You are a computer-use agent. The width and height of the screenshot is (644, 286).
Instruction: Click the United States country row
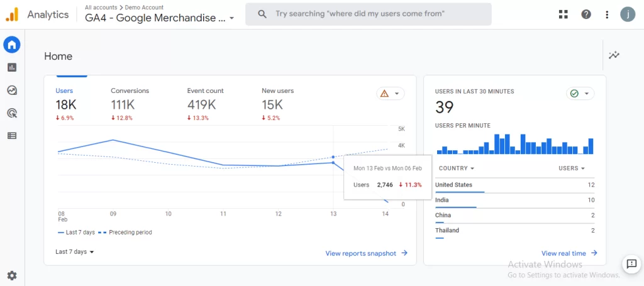tap(514, 185)
